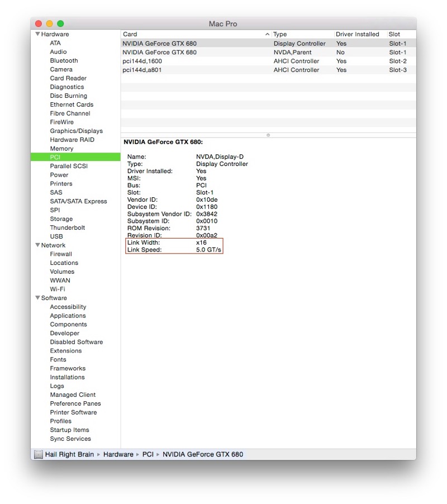Open Preference Panes list
This screenshot has width=447, height=504.
(75, 403)
